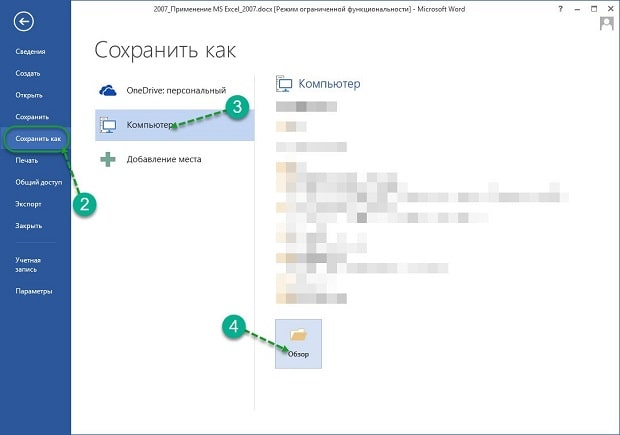This screenshot has width=620, height=435.
Task: Select Сохранить как menu entry
Action: click(38, 138)
